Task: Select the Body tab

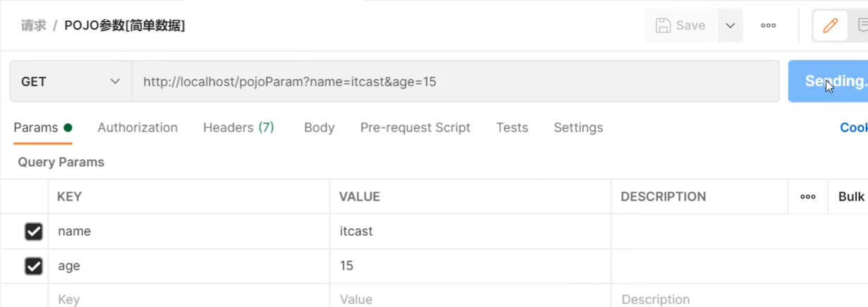Action: (x=319, y=127)
